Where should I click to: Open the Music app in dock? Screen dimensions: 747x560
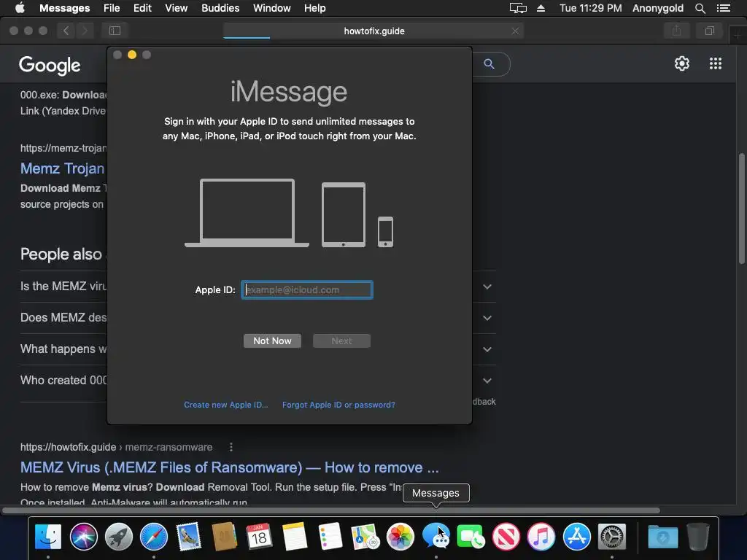point(541,537)
